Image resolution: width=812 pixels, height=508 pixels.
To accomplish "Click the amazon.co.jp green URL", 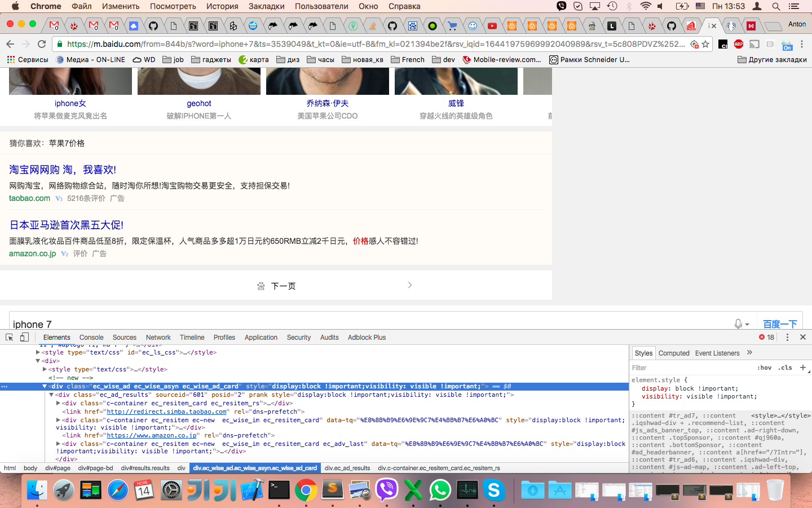I will 33,253.
